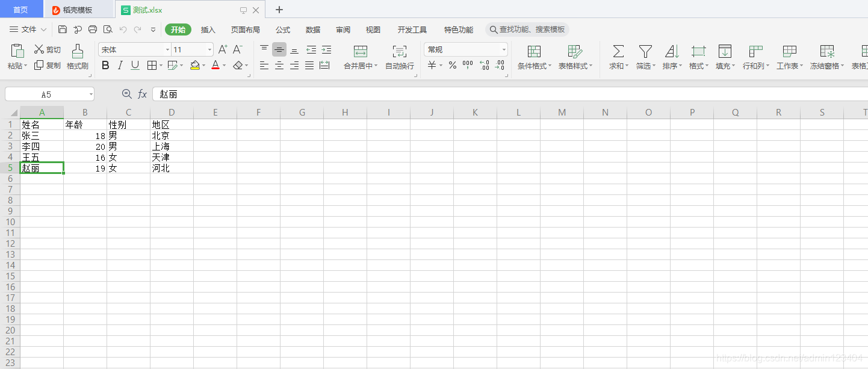868x369 pixels.
Task: Activate the Cut (剪切) icon
Action: point(47,49)
